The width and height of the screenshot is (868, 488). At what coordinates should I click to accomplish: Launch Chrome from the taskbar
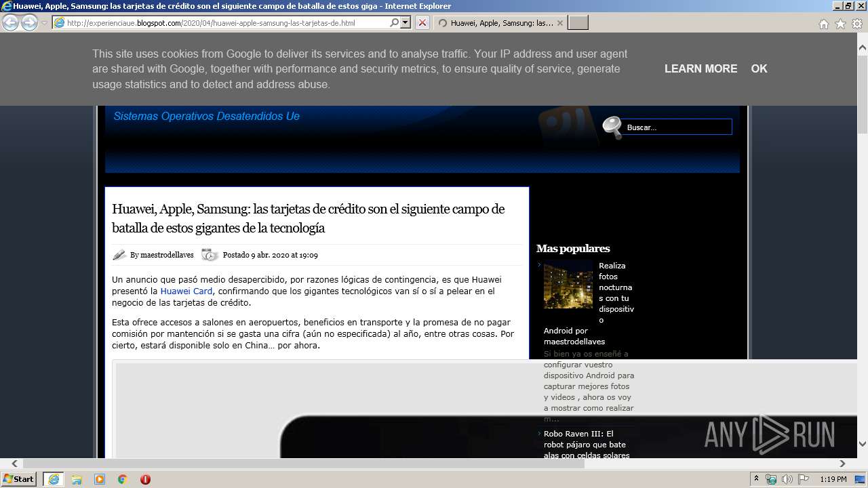[122, 479]
